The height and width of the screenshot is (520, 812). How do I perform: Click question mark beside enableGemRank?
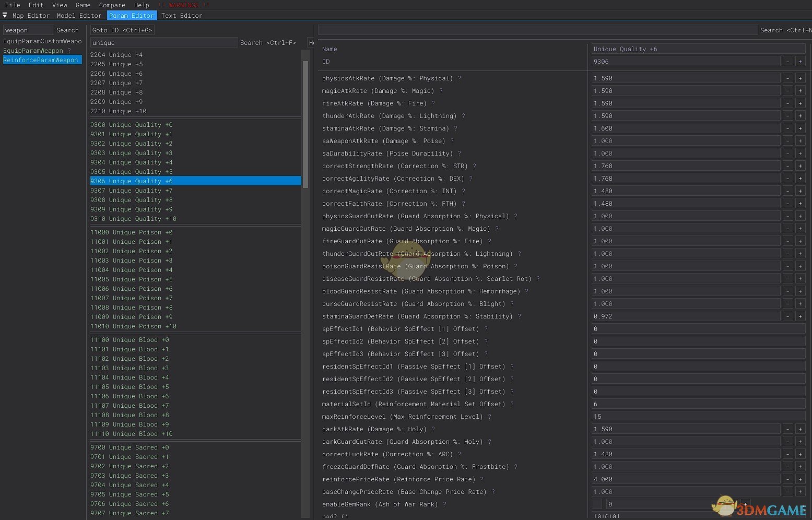coord(444,504)
